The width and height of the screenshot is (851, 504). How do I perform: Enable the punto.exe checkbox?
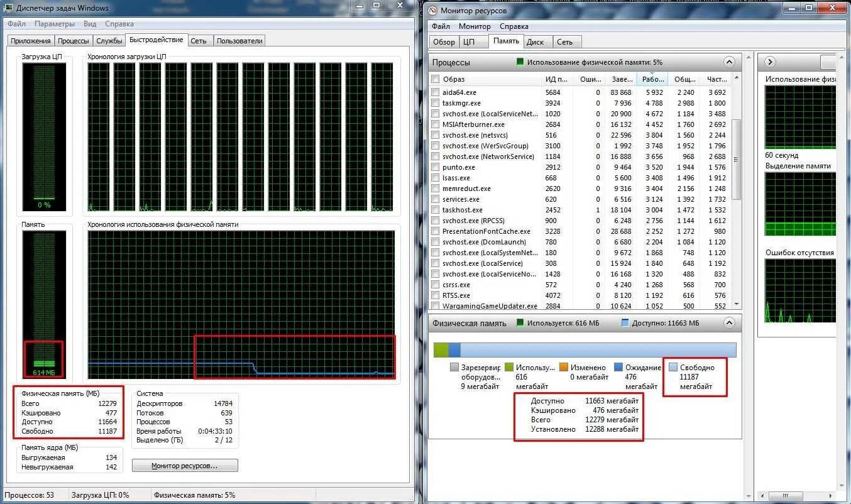coord(436,167)
